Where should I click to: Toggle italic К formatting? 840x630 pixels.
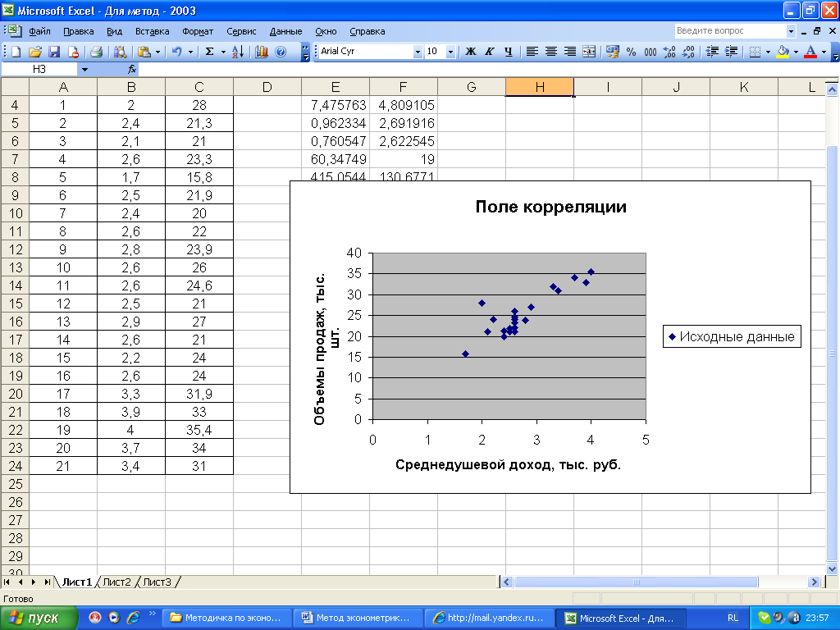coord(489,52)
